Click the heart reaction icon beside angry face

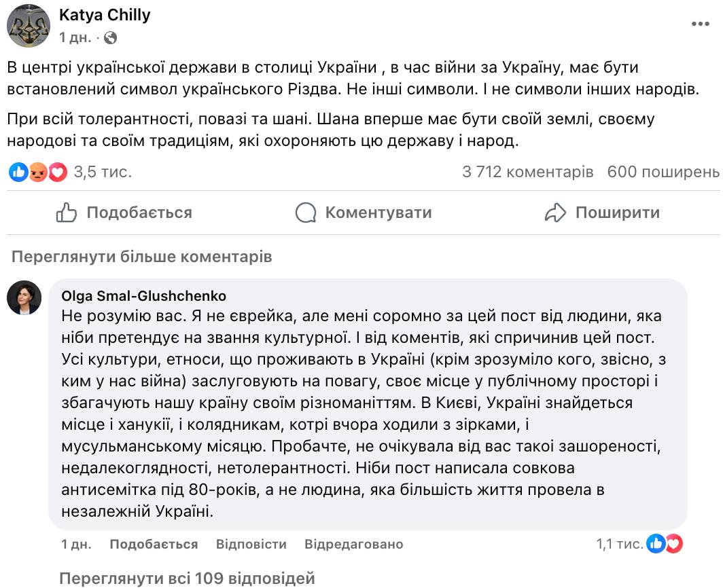coord(57,173)
